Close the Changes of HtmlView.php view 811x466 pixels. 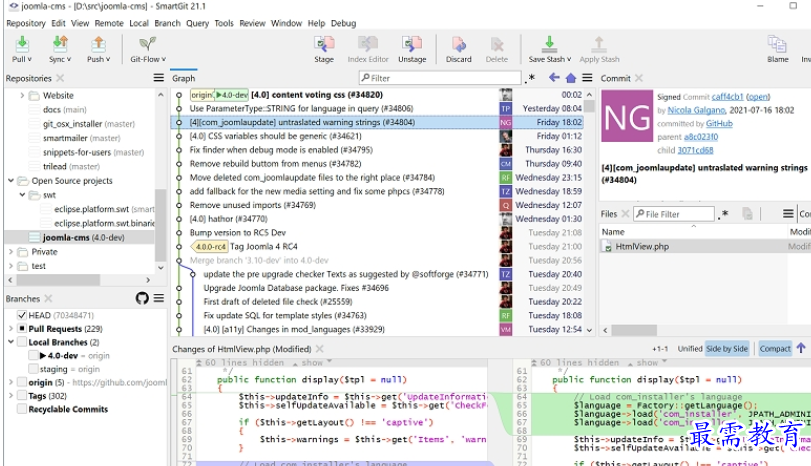click(320, 349)
